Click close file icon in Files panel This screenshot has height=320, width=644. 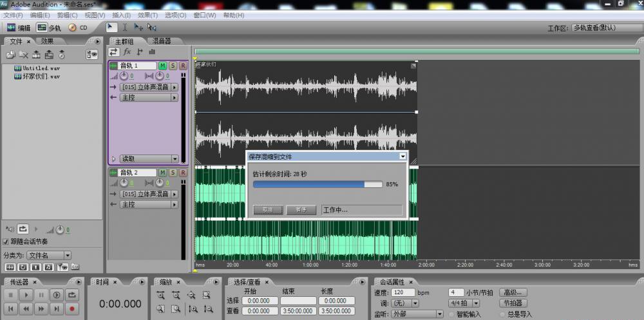click(x=24, y=54)
